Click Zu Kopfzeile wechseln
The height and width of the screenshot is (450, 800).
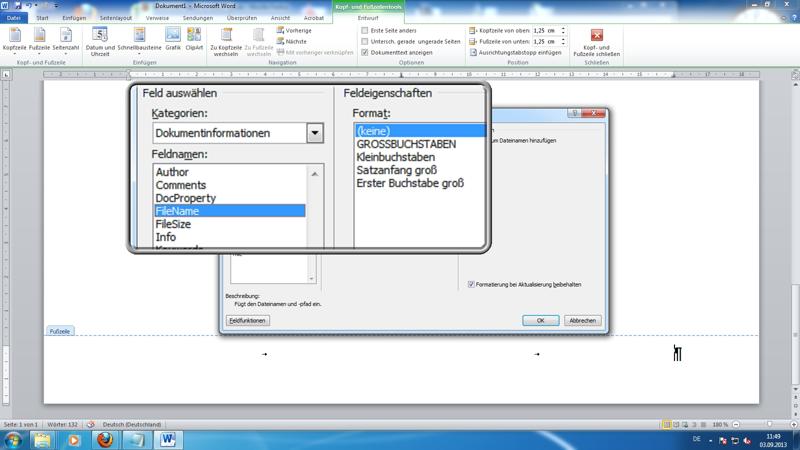[226, 41]
